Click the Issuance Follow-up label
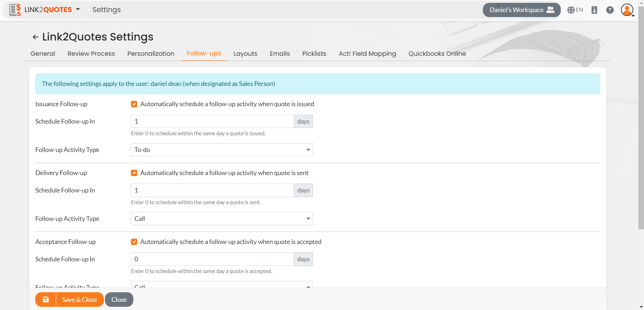 coord(61,104)
